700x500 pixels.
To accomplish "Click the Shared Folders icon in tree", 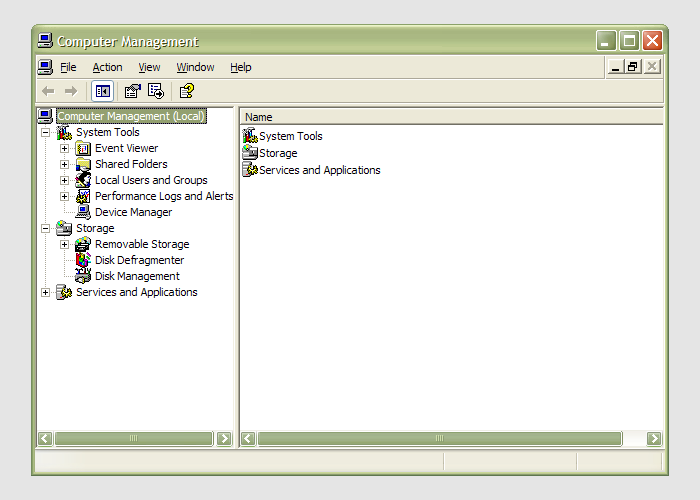I will pos(83,164).
